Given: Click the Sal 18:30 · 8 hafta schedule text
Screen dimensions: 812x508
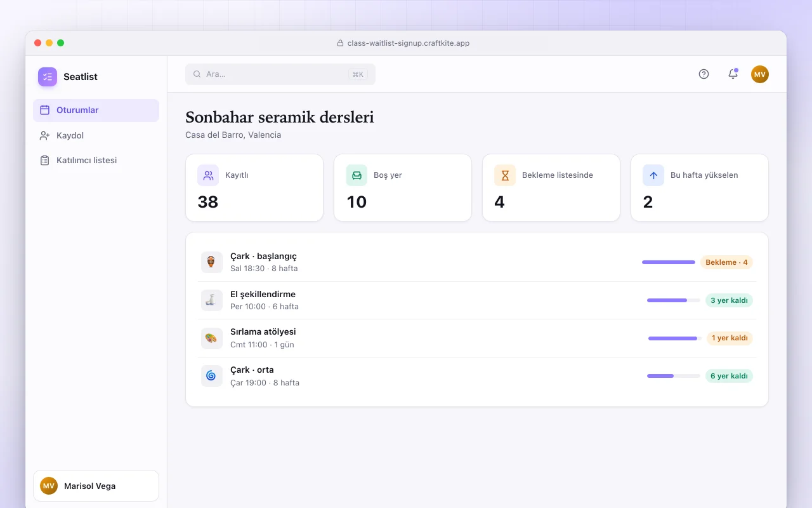Looking at the screenshot, I should (x=264, y=269).
